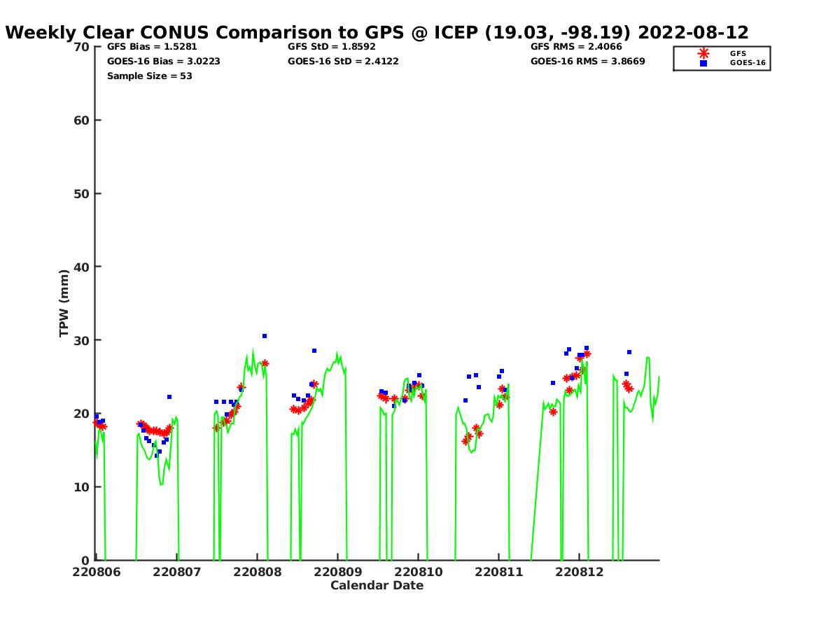Select the Sample Size = 53 text
Viewport: 840px width, 630px height.
pyautogui.click(x=149, y=76)
